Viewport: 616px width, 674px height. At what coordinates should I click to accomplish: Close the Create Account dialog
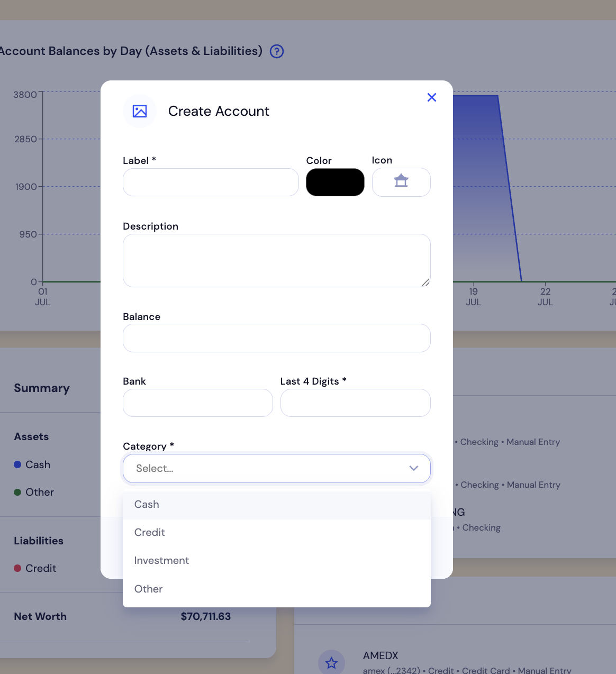[x=431, y=97]
